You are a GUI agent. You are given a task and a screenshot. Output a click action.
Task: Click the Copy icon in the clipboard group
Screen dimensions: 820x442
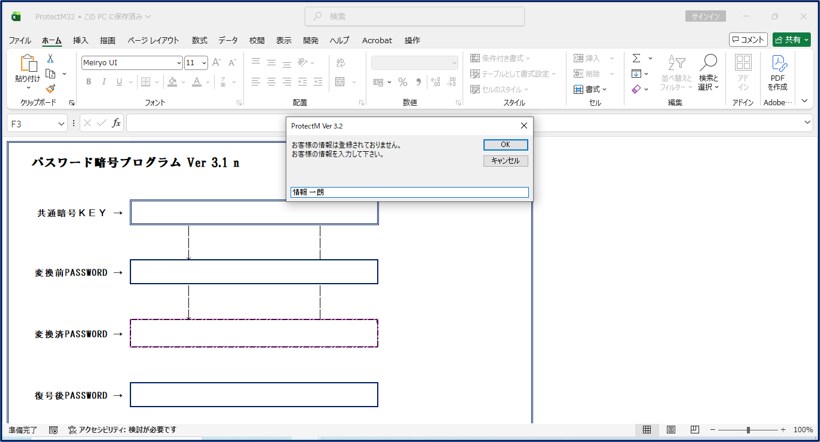click(51, 74)
